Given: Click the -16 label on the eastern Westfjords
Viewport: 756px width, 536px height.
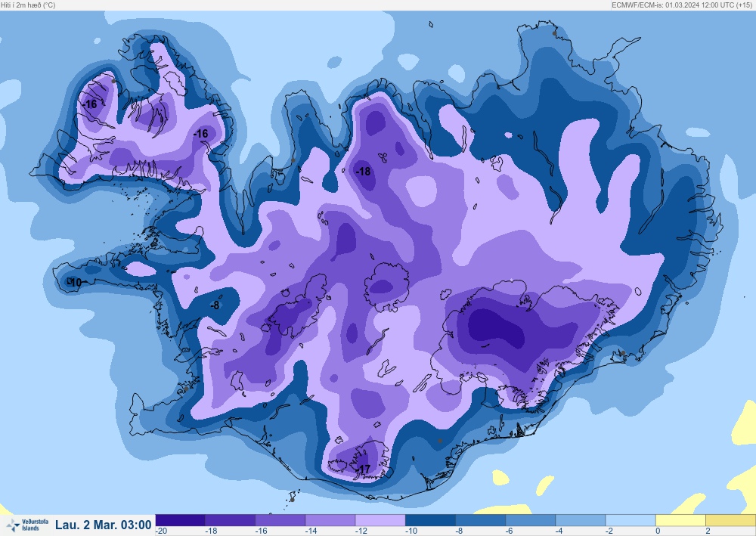Looking at the screenshot, I should click(200, 134).
